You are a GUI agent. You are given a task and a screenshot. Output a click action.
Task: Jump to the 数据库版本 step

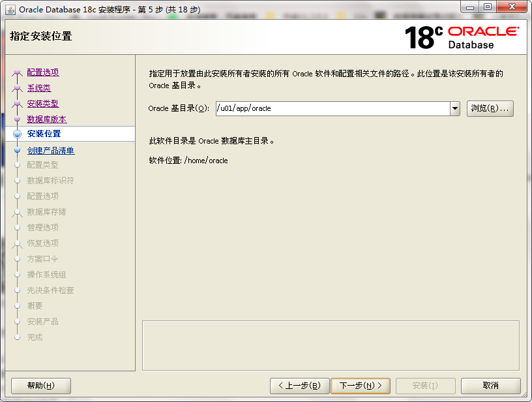(x=47, y=119)
